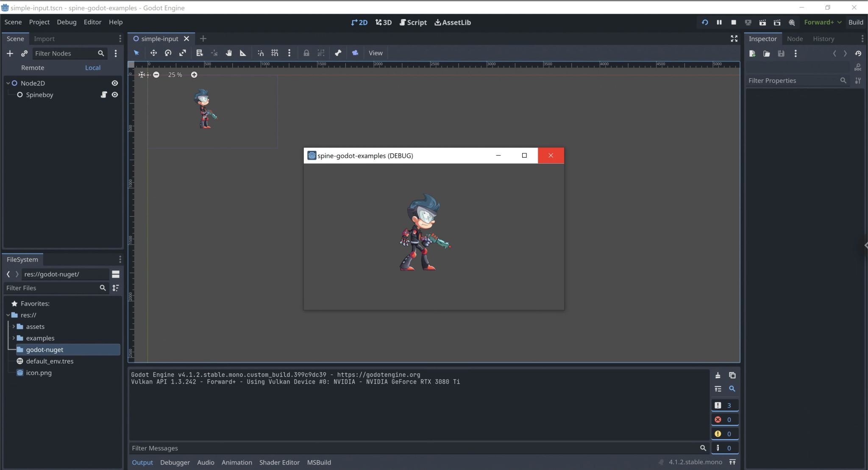Screen dimensions: 868x470
Task: Click the Filter Files input field
Action: click(56, 288)
